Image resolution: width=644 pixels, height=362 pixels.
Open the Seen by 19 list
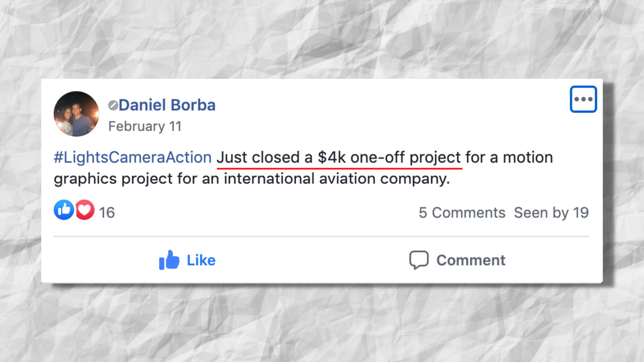point(551,213)
